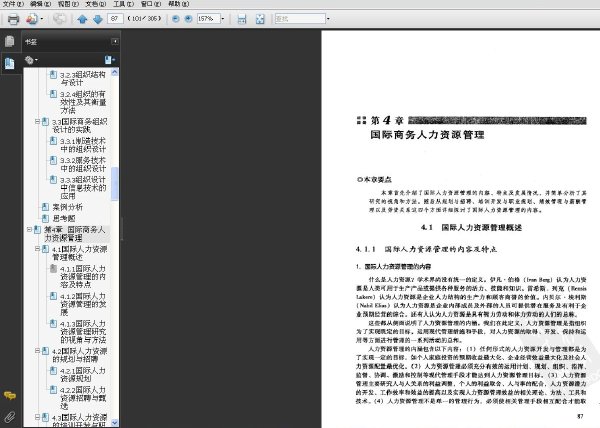Click the bookmark icon beside 4.1.2国际人力资源管理的发展
The image size is (600, 428).
pyautogui.click(x=54, y=296)
